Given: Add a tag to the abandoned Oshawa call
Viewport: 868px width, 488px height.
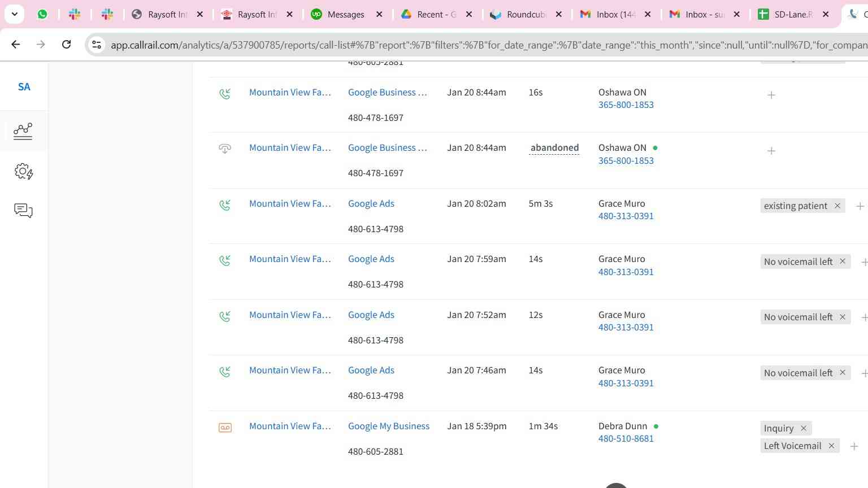Looking at the screenshot, I should point(771,151).
